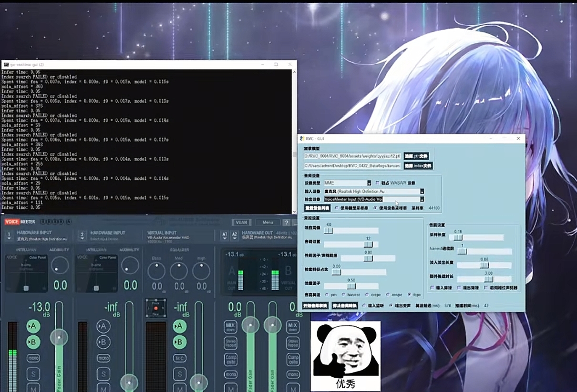Open the Voicemeeter Menu
The height and width of the screenshot is (392, 577).
pos(268,222)
